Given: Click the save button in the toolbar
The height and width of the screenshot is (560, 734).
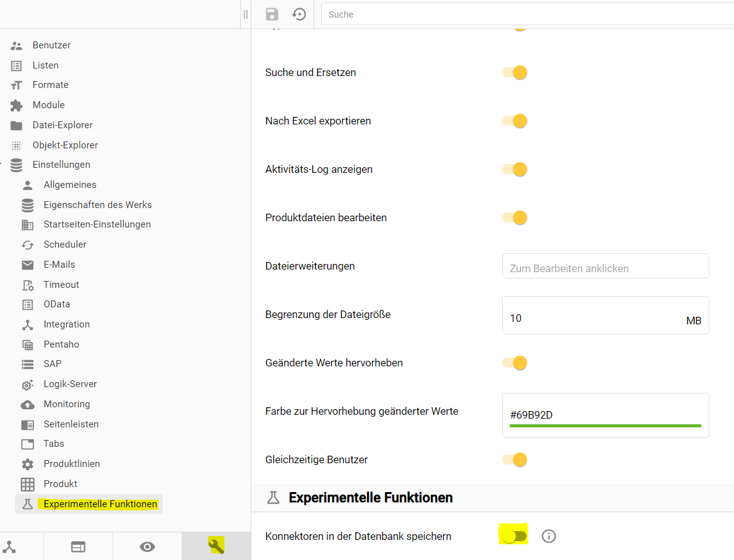Looking at the screenshot, I should [271, 14].
